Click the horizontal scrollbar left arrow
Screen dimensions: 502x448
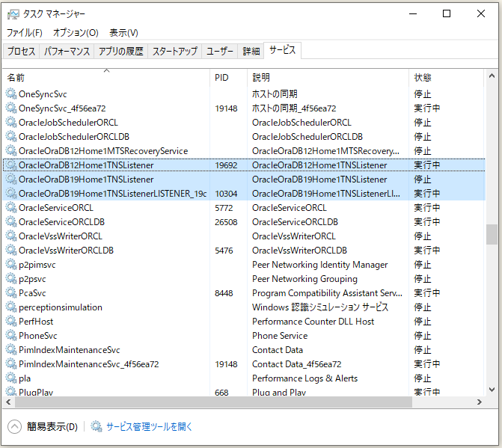click(9, 402)
